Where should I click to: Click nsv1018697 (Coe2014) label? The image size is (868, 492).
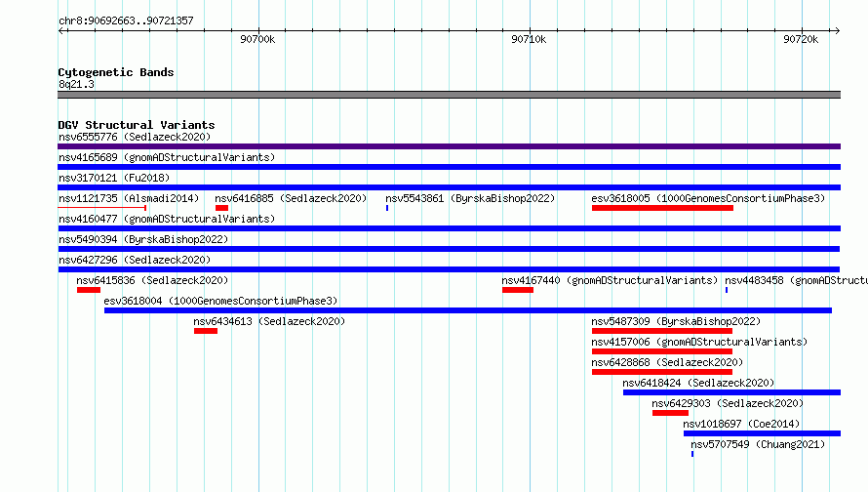pos(741,424)
